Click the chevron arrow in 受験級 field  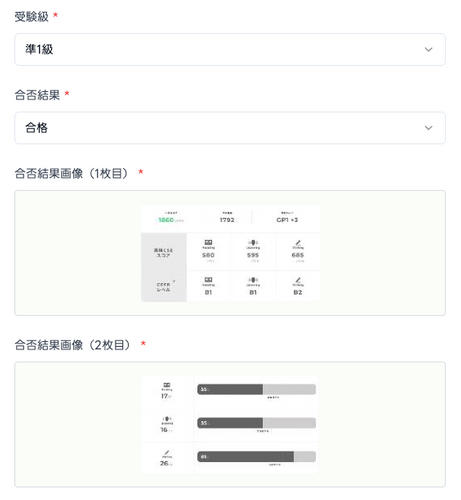(x=428, y=49)
